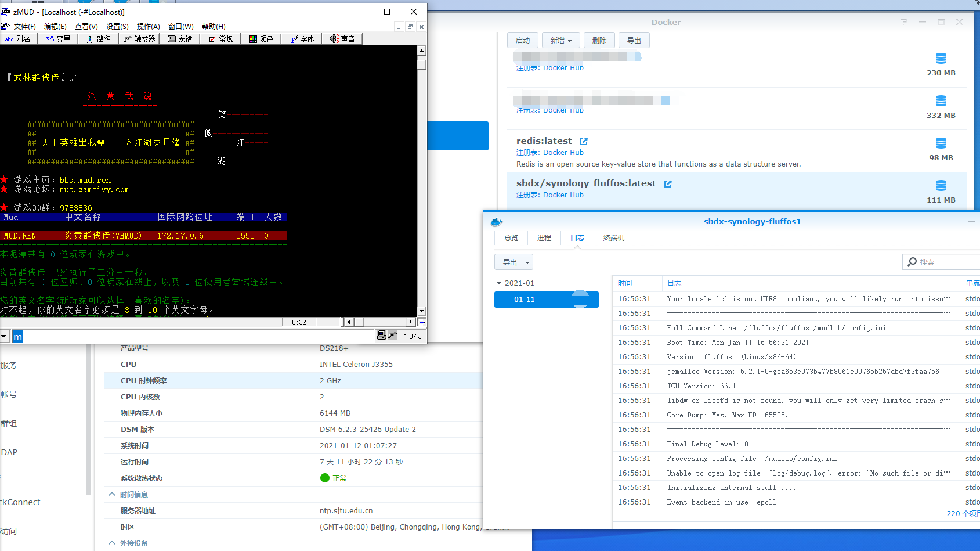
Task: Click the 删除 button in Docker toolbar
Action: click(x=599, y=41)
